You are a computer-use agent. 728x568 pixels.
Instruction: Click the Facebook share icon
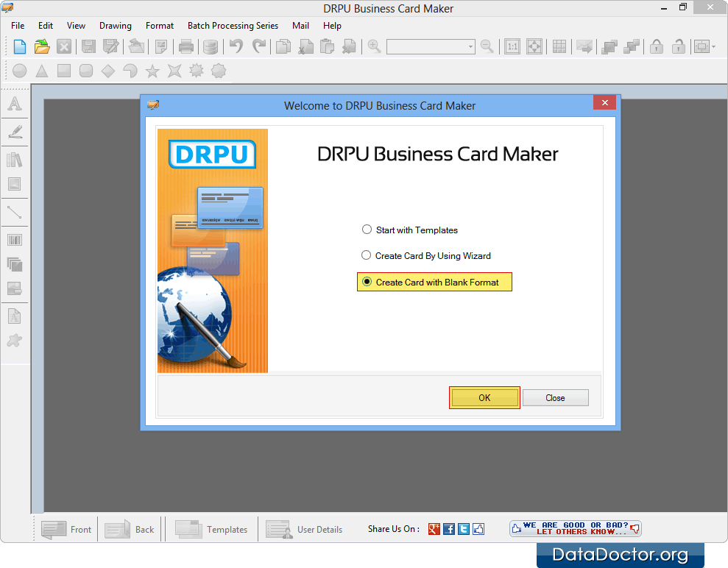point(449,528)
